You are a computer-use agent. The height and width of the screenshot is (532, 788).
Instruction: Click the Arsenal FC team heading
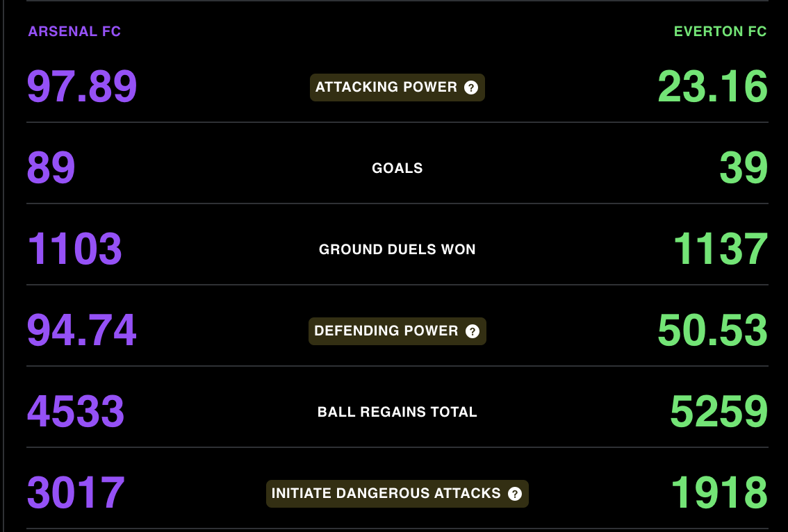pos(74,31)
